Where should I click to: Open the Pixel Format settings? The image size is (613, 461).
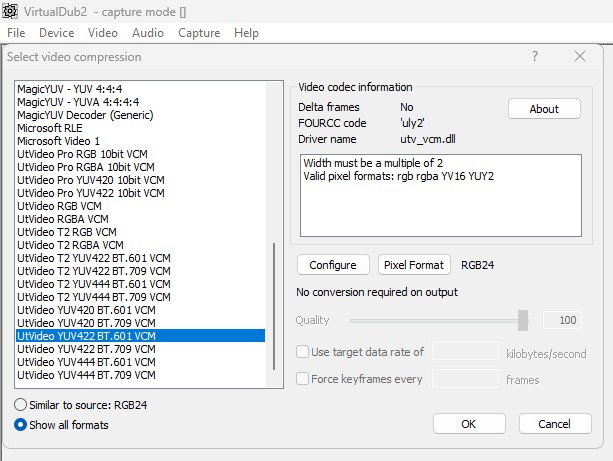coord(415,265)
